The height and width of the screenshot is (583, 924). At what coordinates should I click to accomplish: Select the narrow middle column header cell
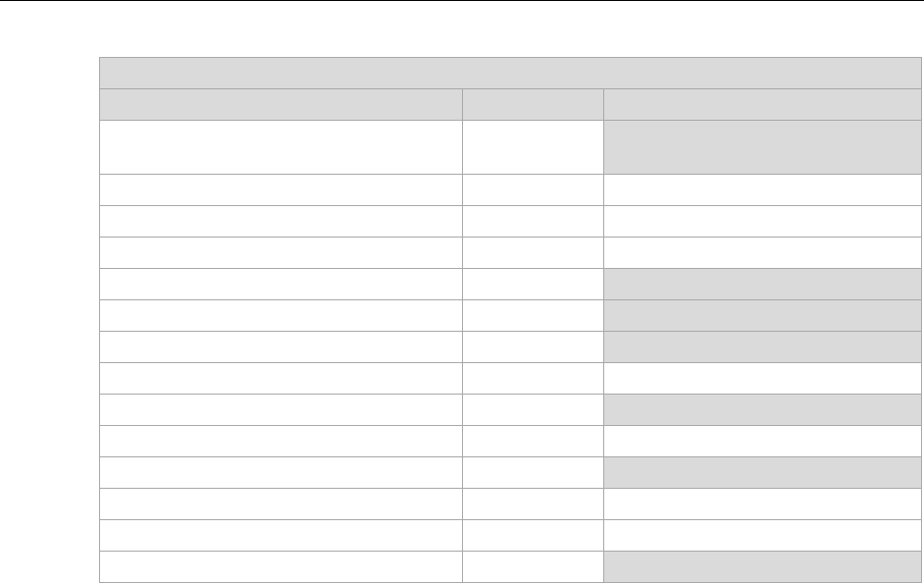(534, 105)
